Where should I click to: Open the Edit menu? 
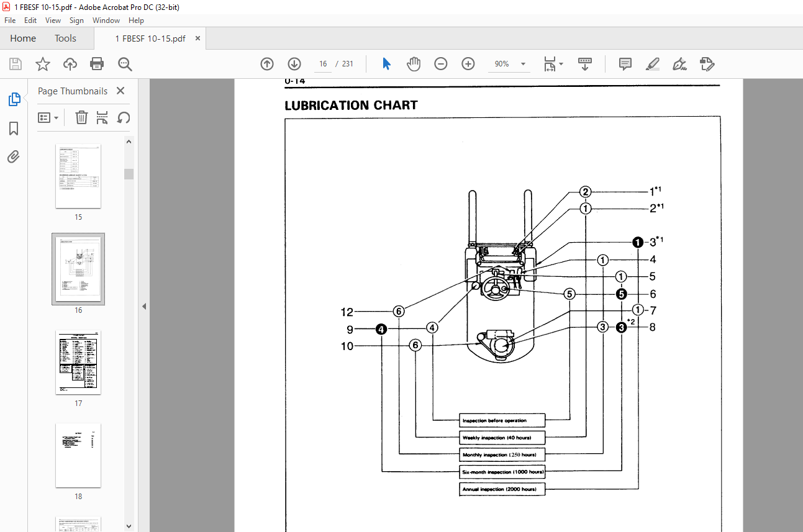(x=30, y=20)
